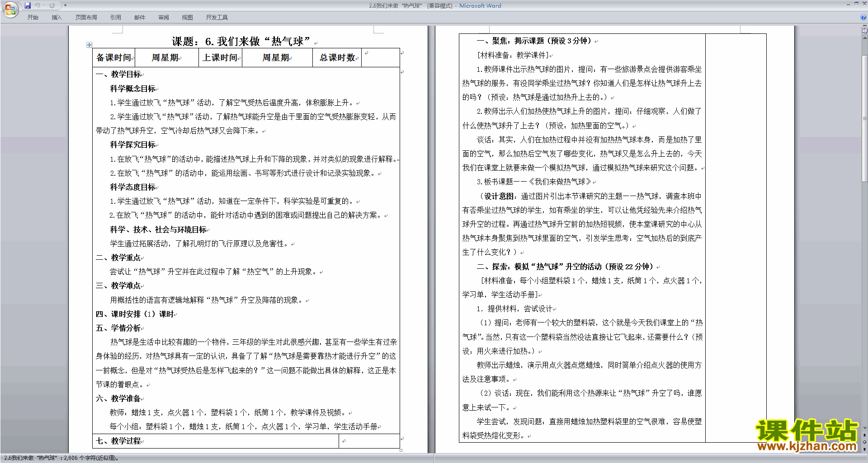Click the Previous Page double-arrow button
The height and width of the screenshot is (463, 868).
[865, 435]
